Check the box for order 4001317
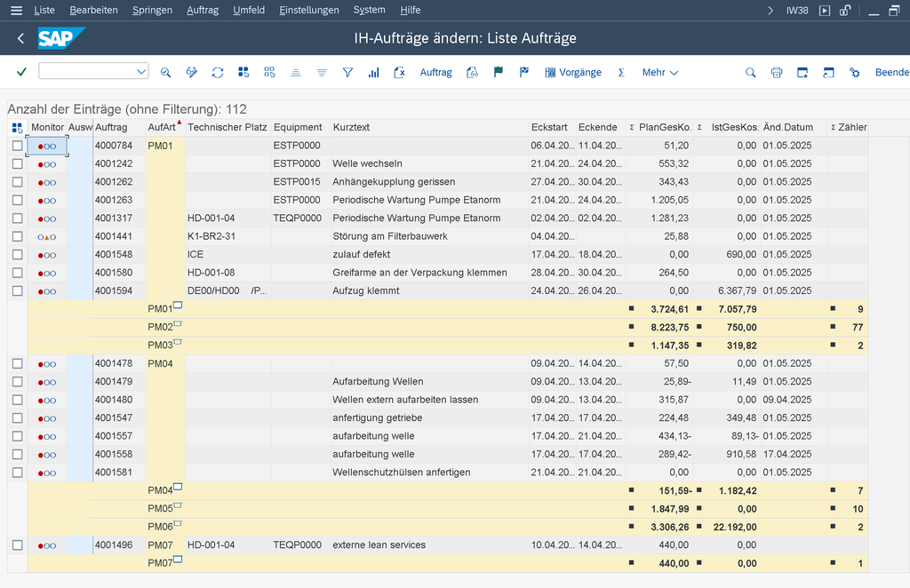Image resolution: width=910 pixels, height=588 pixels. coord(18,219)
